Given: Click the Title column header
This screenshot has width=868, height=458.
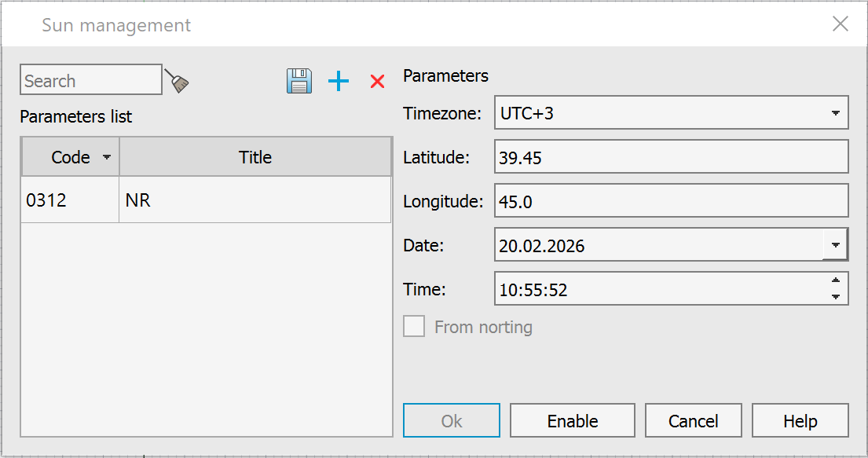Looking at the screenshot, I should click(x=255, y=157).
